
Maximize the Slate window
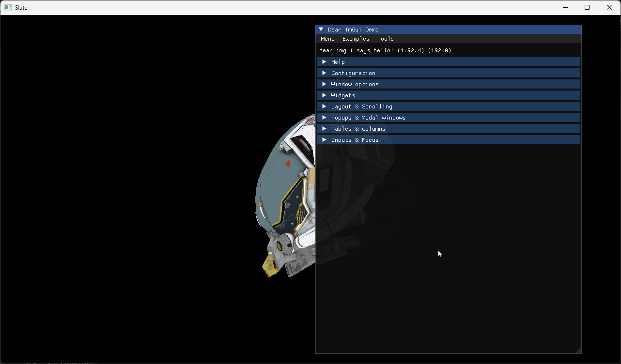tap(587, 7)
